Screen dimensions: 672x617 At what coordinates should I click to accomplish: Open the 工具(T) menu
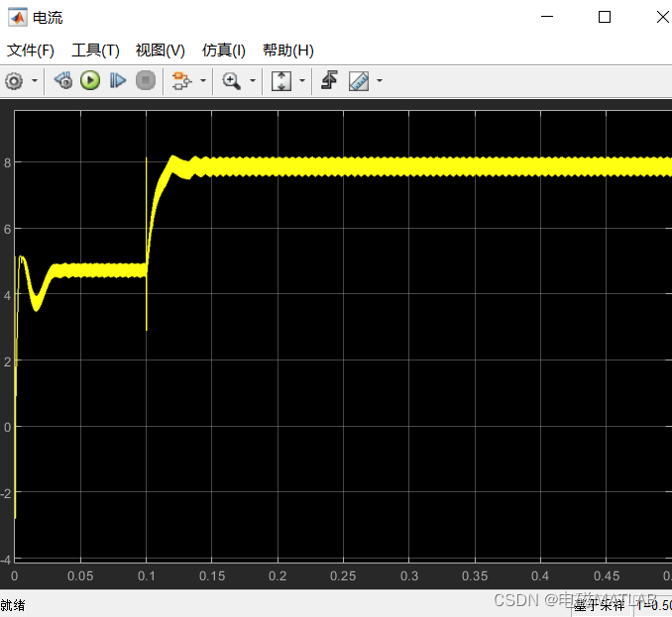coord(95,51)
